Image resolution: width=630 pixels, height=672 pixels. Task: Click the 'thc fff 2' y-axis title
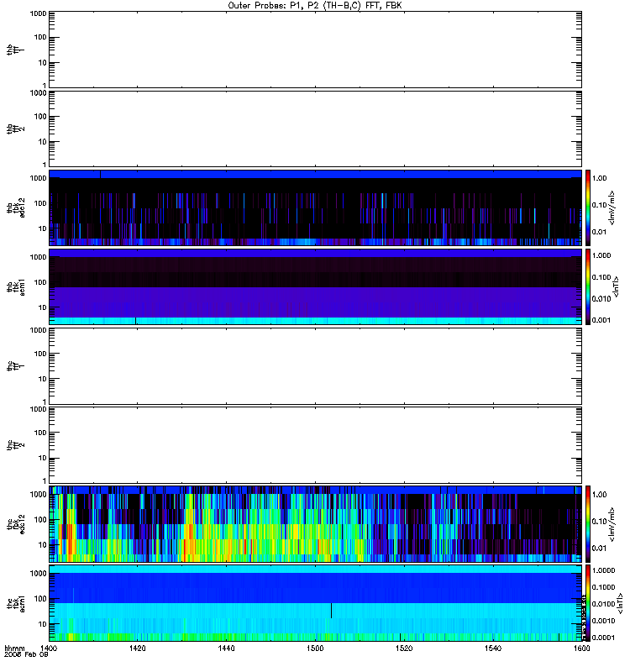[16, 445]
